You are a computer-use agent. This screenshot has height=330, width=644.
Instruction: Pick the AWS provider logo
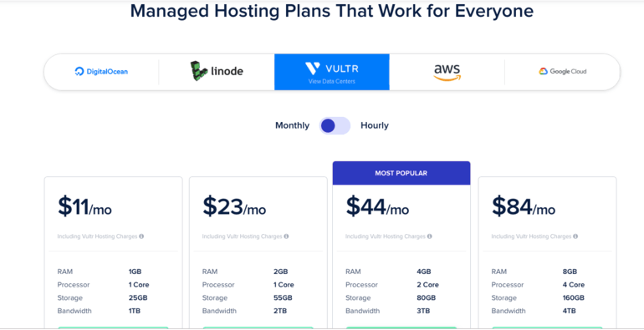447,72
